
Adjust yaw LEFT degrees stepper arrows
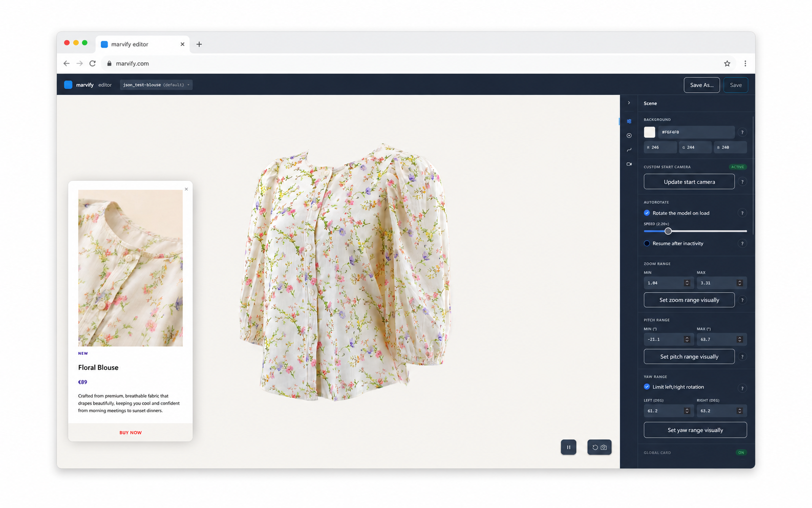point(687,411)
